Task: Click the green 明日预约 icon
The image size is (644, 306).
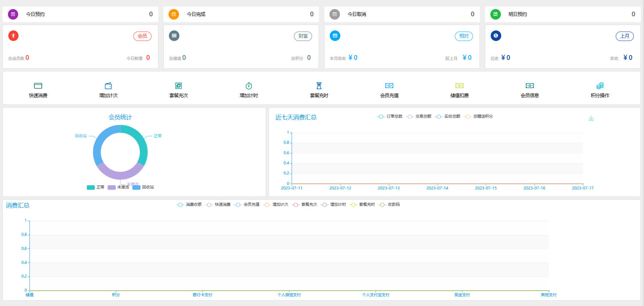Action: [x=495, y=14]
